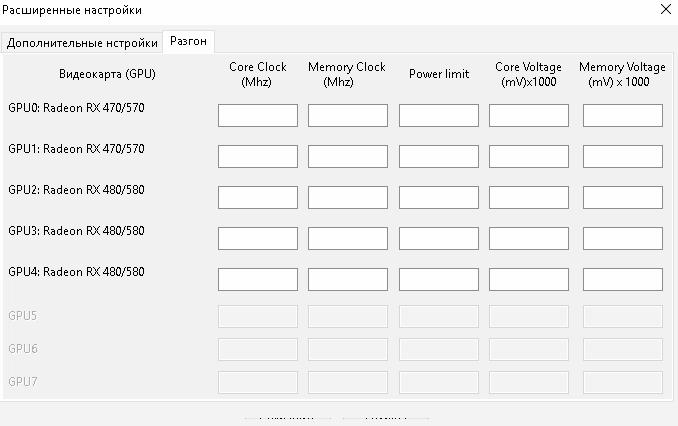Focus the GPU1 Power limit field

438,157
